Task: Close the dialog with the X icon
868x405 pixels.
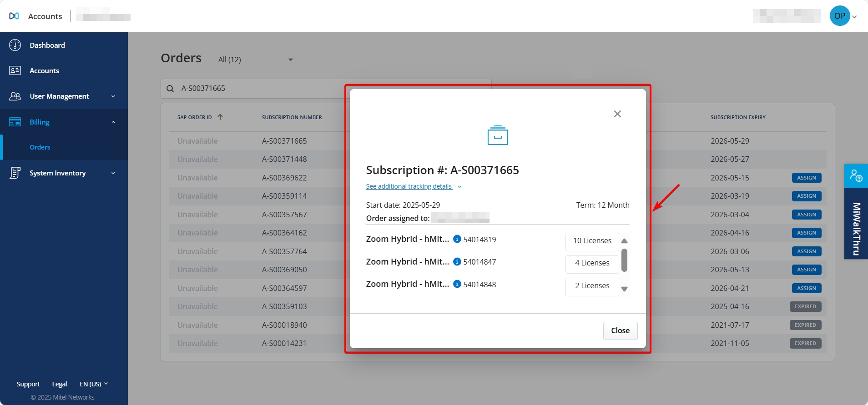Action: click(617, 114)
